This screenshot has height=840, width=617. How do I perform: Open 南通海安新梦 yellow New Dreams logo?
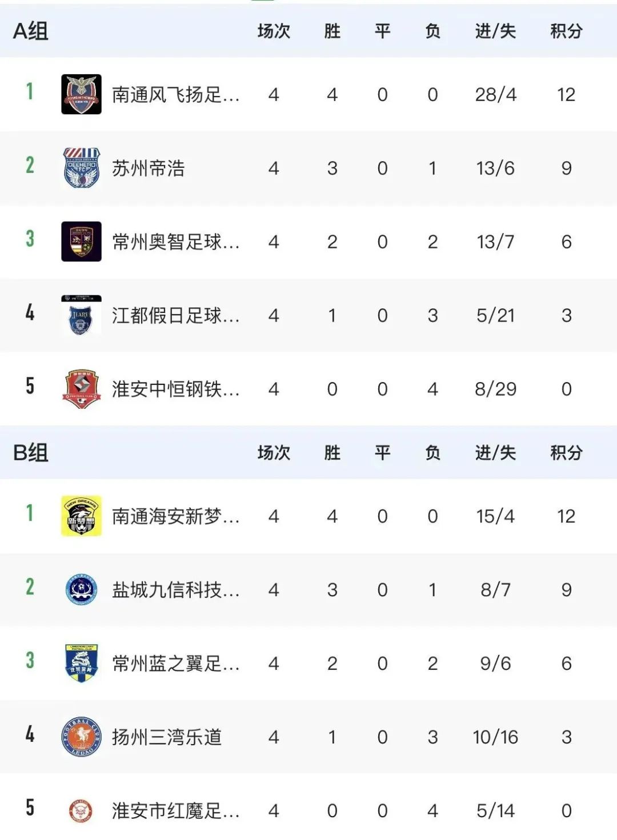tap(81, 516)
